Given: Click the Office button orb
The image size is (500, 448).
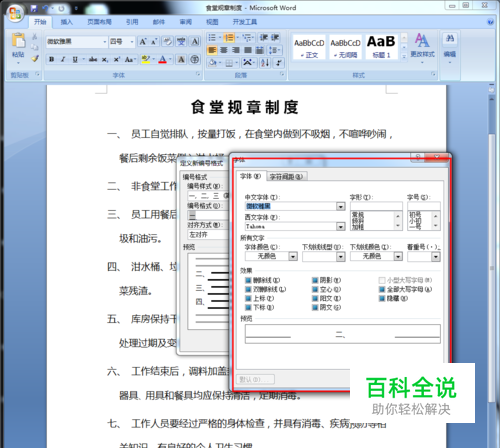Looking at the screenshot, I should (x=15, y=14).
